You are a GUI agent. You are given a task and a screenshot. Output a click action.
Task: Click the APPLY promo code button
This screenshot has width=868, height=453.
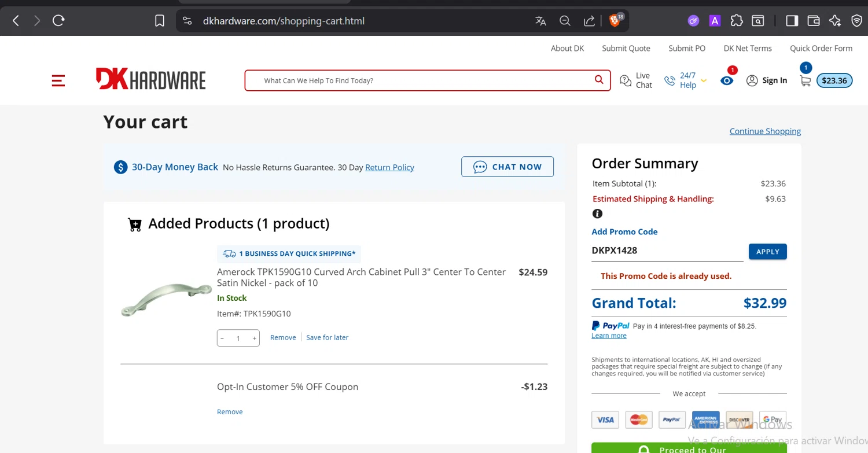click(x=768, y=252)
